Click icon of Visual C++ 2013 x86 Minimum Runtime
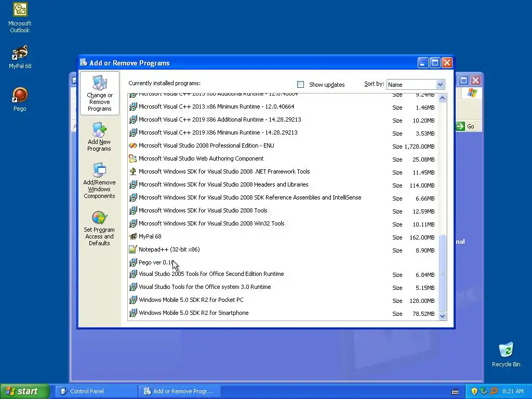 pyautogui.click(x=132, y=107)
